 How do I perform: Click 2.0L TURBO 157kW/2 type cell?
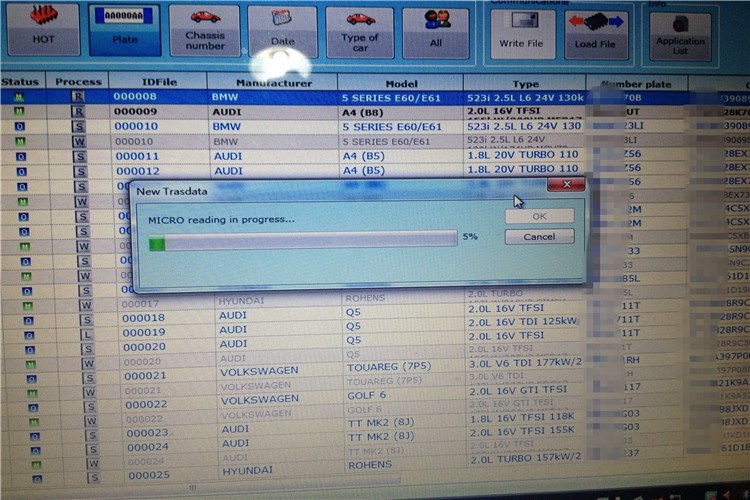(526, 458)
